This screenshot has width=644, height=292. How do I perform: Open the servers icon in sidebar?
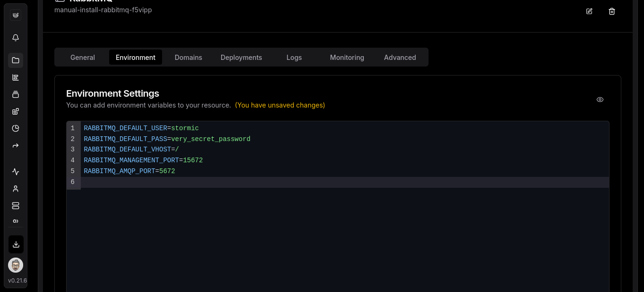pos(16,206)
